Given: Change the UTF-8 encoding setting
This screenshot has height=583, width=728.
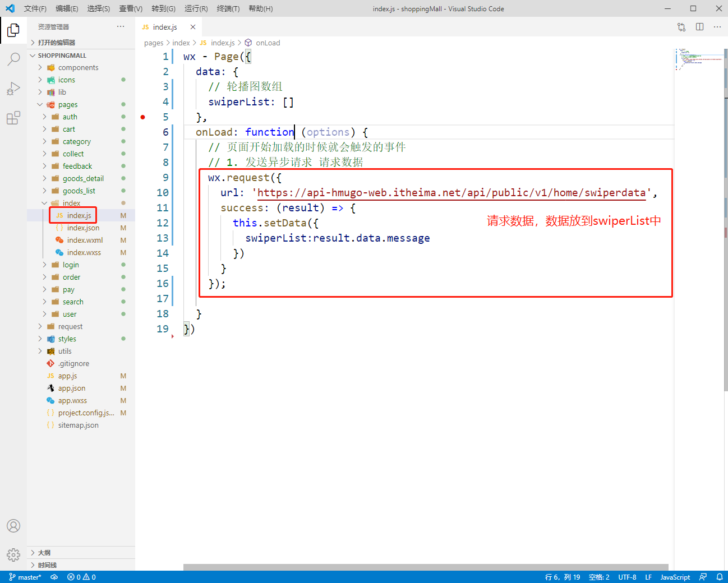Looking at the screenshot, I should tap(627, 577).
